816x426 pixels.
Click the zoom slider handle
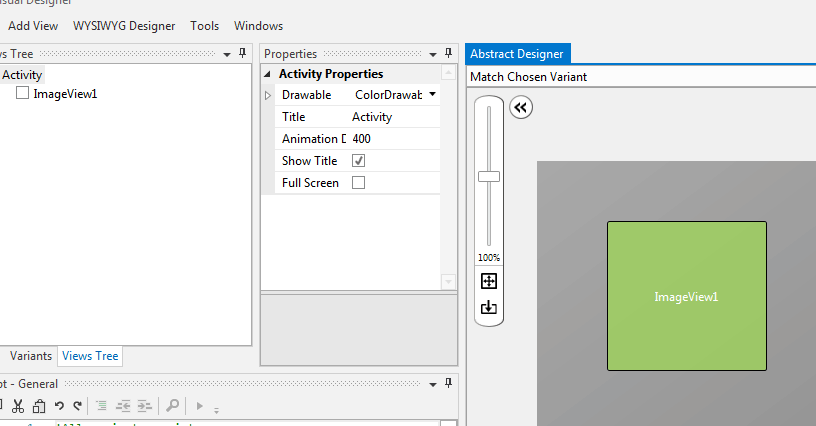(489, 176)
